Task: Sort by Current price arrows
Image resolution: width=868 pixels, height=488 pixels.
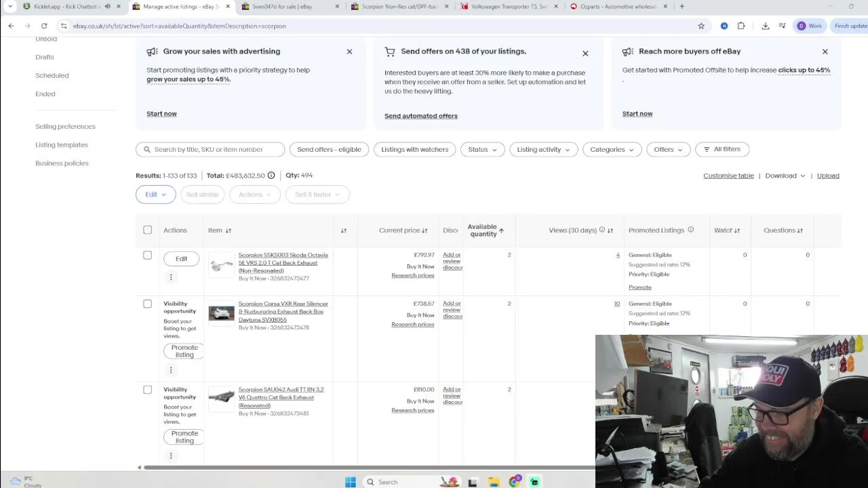Action: (x=425, y=230)
